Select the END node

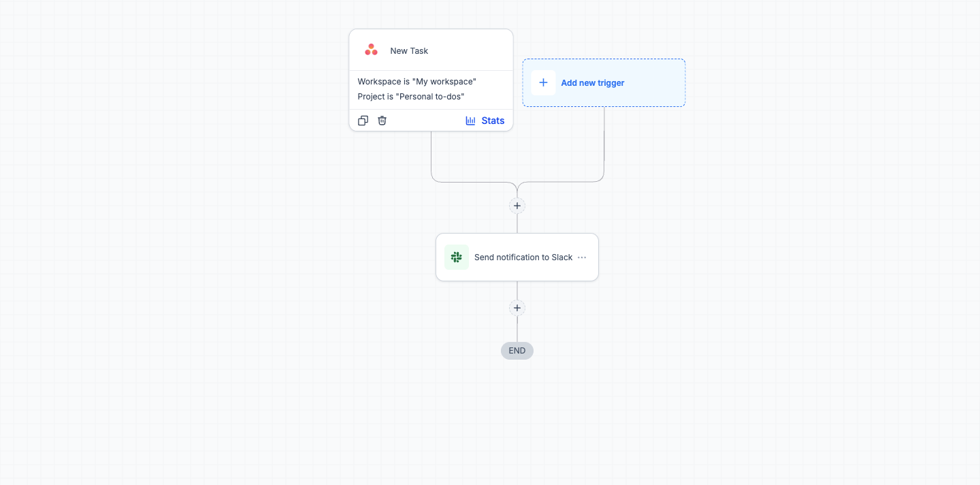(517, 351)
